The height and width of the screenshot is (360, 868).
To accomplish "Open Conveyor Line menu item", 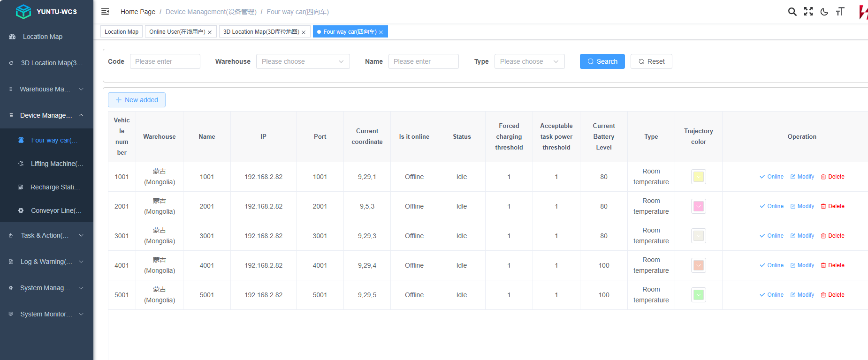I will pos(47,210).
